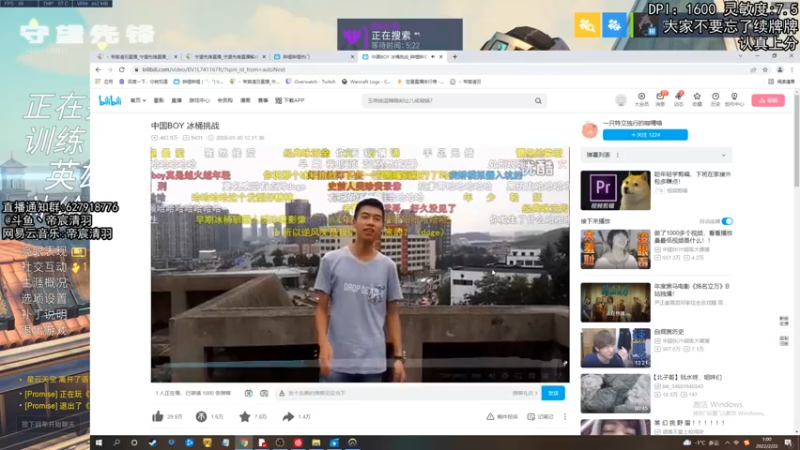Open the three-dot options beside 弹幕列表
Viewport: 800px width, 450px height.
(x=618, y=155)
